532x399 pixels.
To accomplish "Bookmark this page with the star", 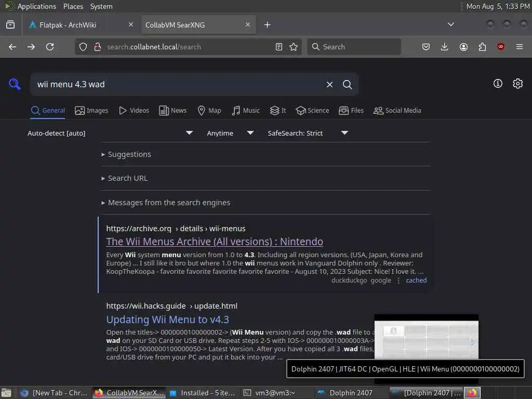I will pyautogui.click(x=294, y=47).
